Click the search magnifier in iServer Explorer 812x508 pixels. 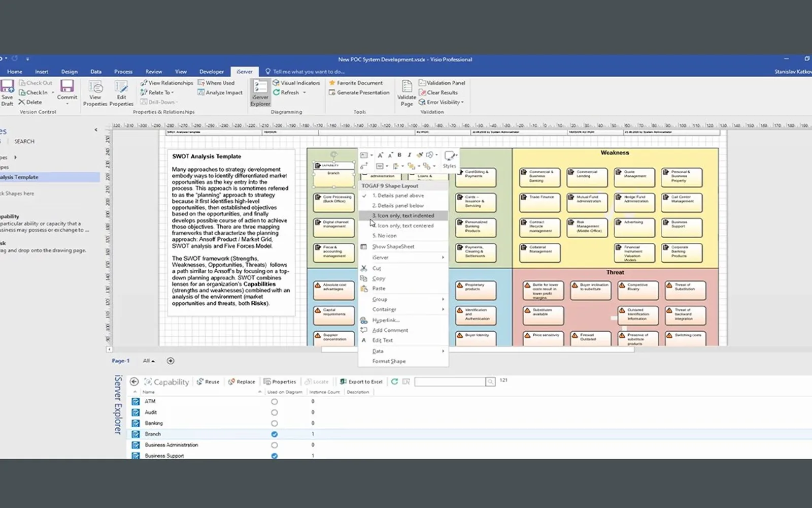click(x=490, y=382)
